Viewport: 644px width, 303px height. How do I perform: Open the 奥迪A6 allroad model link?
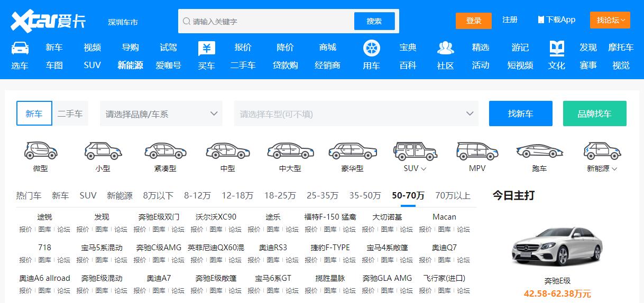pyautogui.click(x=44, y=278)
